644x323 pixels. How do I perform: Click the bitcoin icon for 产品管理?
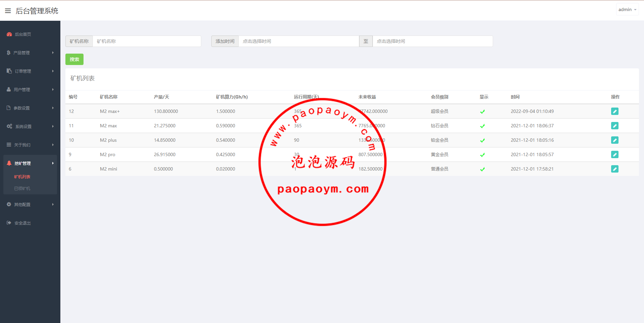tap(9, 53)
